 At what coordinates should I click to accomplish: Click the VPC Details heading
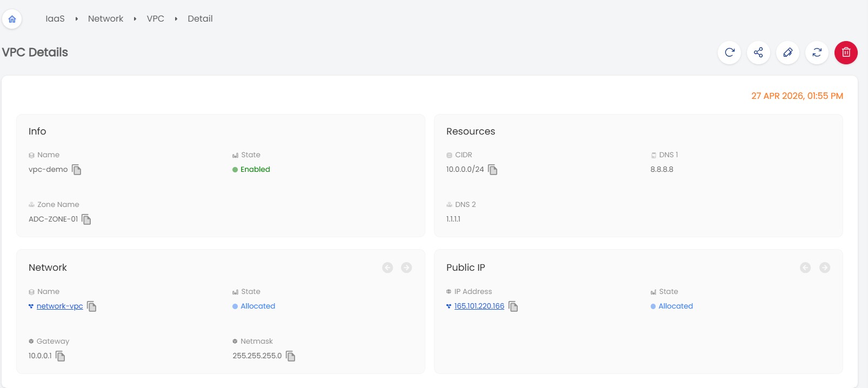click(x=35, y=52)
